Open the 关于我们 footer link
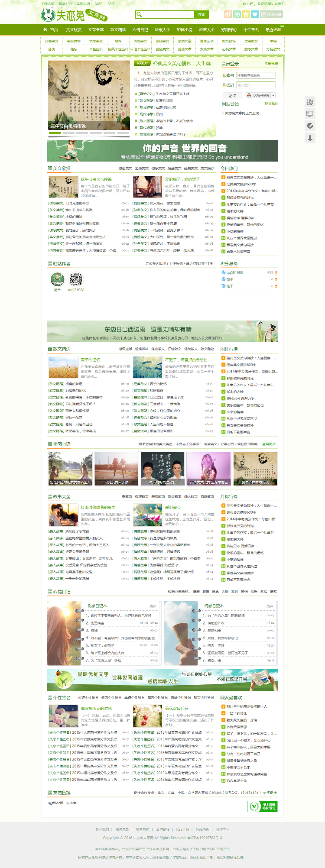325x868 pixels. 102,829
